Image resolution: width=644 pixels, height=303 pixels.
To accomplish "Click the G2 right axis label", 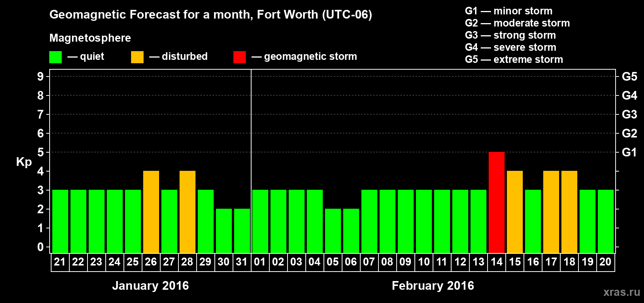I will point(630,133).
